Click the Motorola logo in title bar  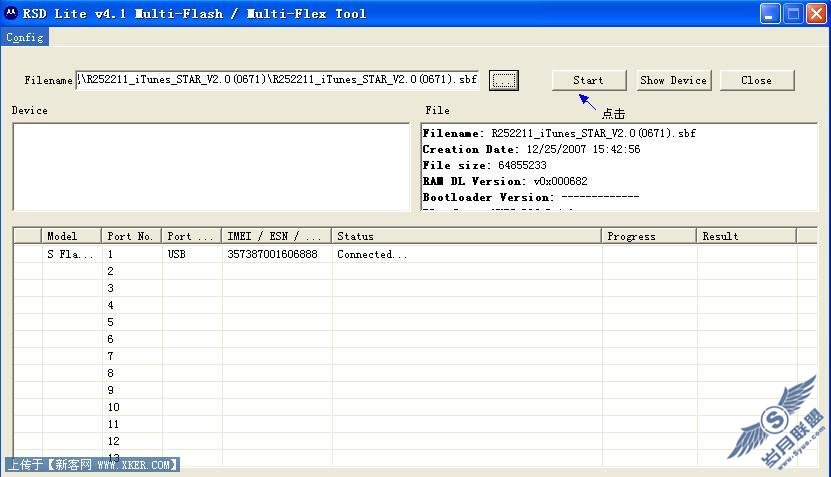10,13
